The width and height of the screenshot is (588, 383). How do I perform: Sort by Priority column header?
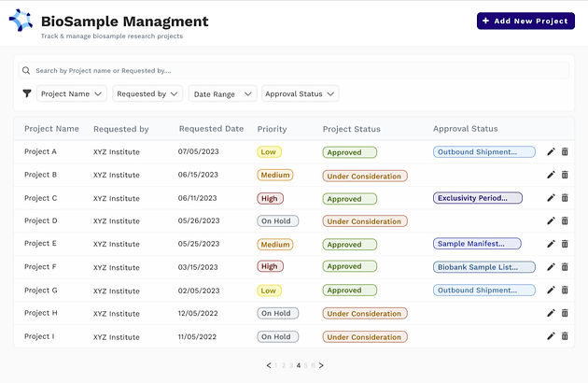pyautogui.click(x=272, y=129)
